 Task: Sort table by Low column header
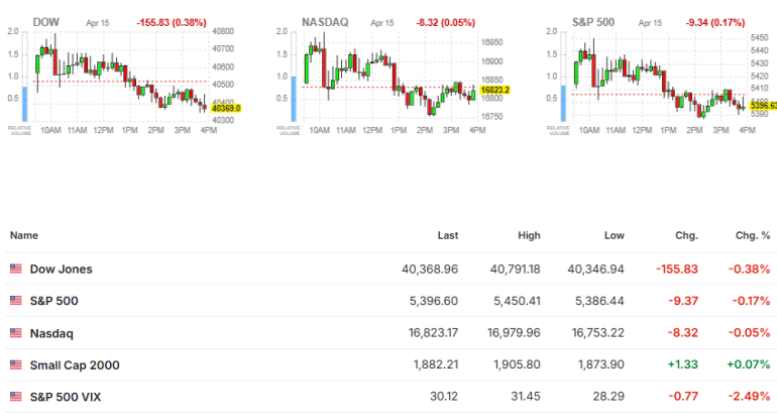614,236
